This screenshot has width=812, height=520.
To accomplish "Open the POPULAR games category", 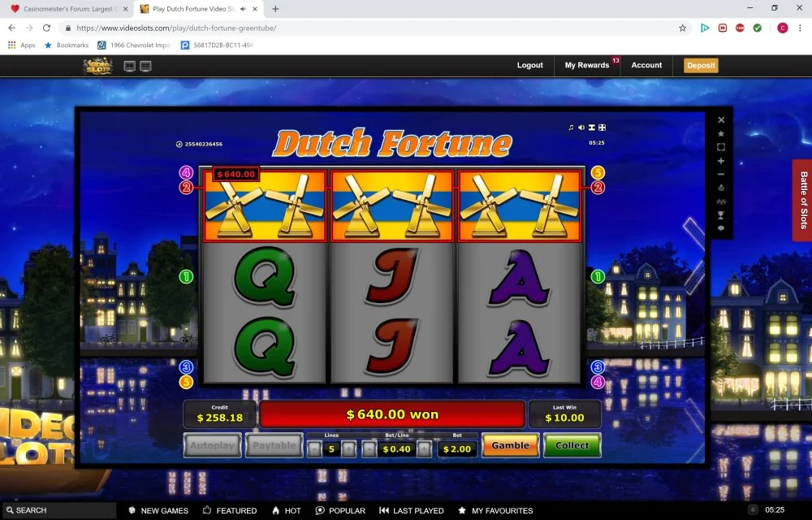I will pos(340,511).
